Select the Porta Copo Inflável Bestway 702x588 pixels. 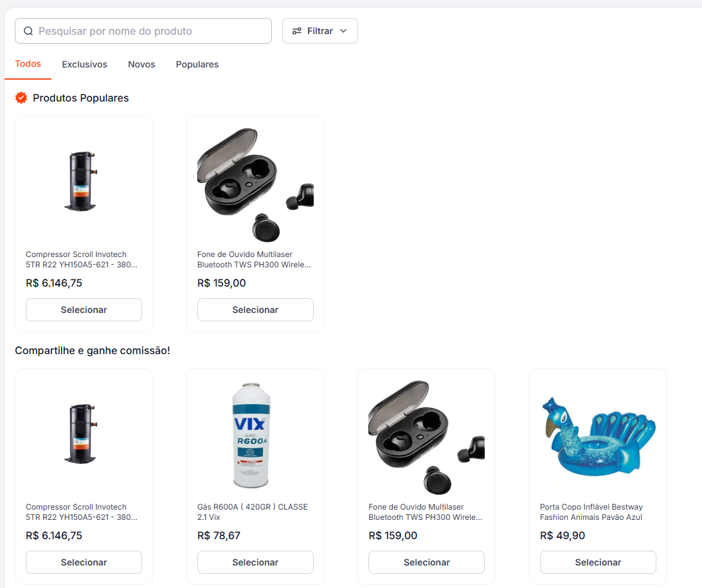click(x=598, y=562)
